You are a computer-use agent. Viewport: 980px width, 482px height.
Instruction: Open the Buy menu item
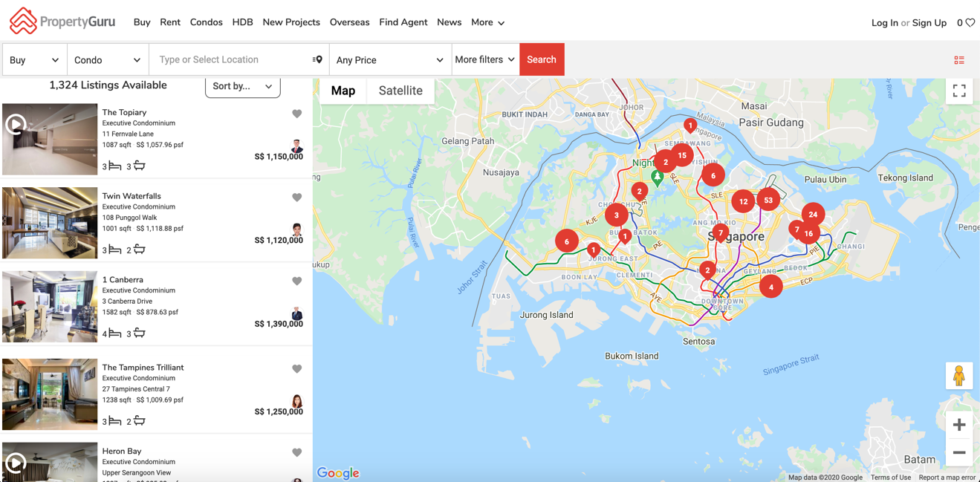[x=142, y=22]
